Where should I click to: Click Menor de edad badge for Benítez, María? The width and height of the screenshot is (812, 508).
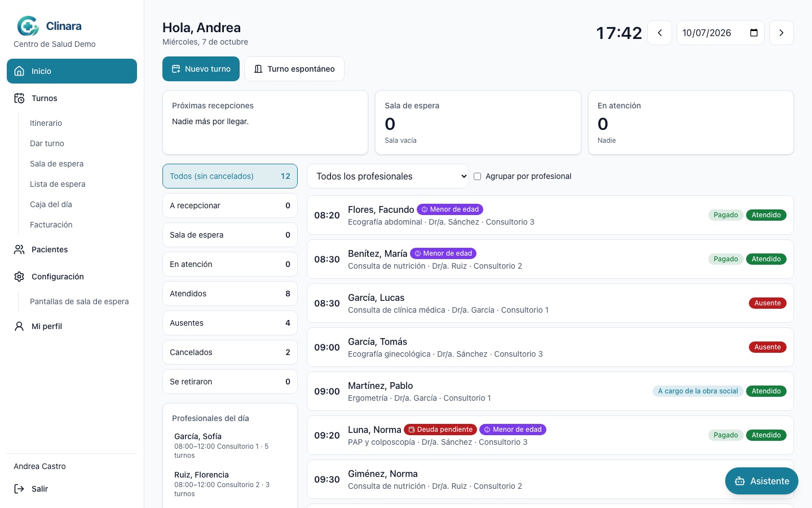click(x=443, y=253)
